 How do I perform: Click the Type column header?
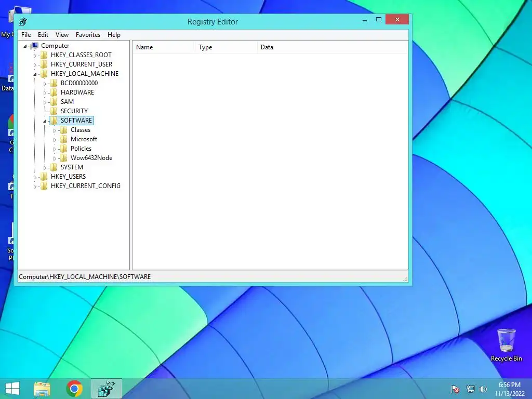click(x=225, y=47)
